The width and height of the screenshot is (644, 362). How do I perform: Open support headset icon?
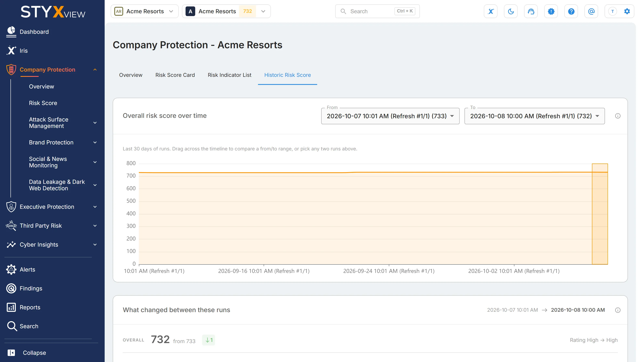[x=531, y=11]
